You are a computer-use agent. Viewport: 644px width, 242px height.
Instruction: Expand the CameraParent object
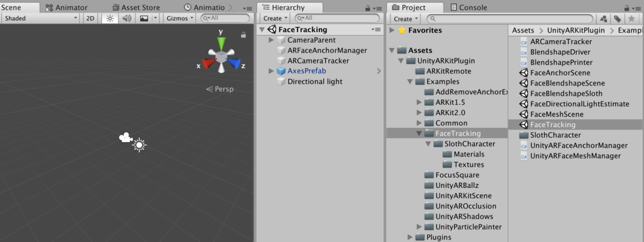coord(271,40)
